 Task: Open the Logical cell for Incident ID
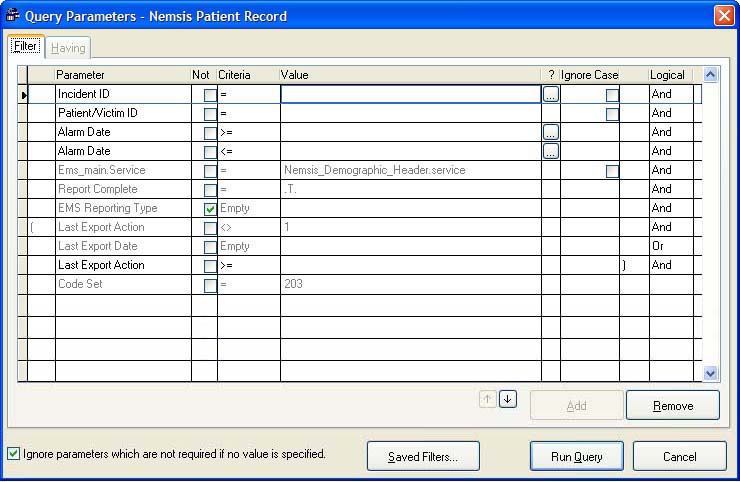coord(671,94)
